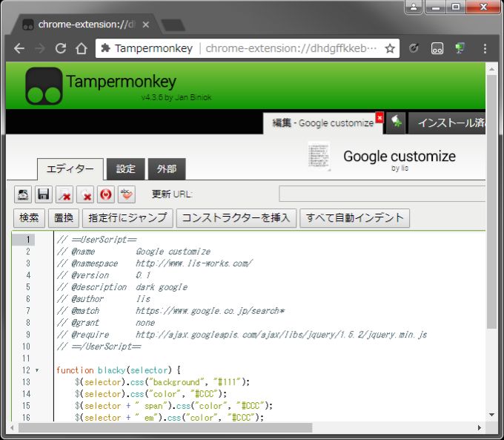Screen dimensions: 504x440
Task: Click the '@description dark google' code line
Action: pos(122,287)
